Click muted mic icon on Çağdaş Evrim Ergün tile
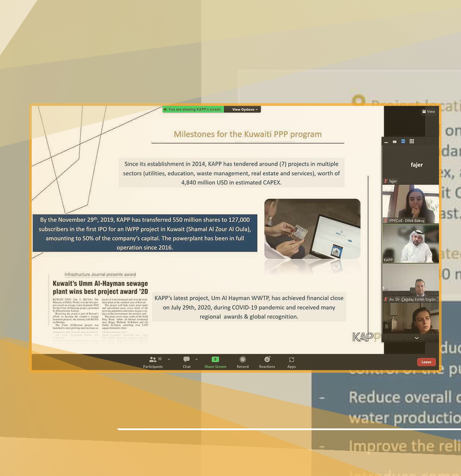Screen dimensions: 461x476 [386, 299]
